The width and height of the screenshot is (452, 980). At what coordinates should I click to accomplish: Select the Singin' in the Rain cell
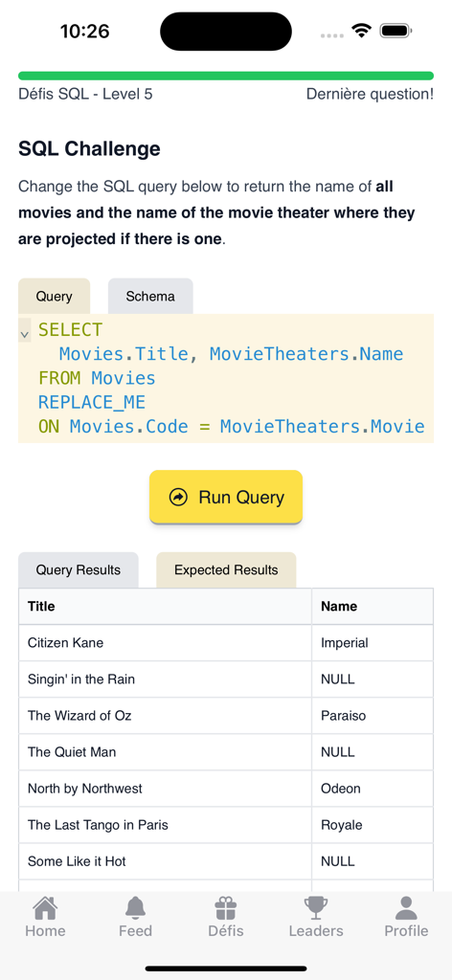[165, 679]
